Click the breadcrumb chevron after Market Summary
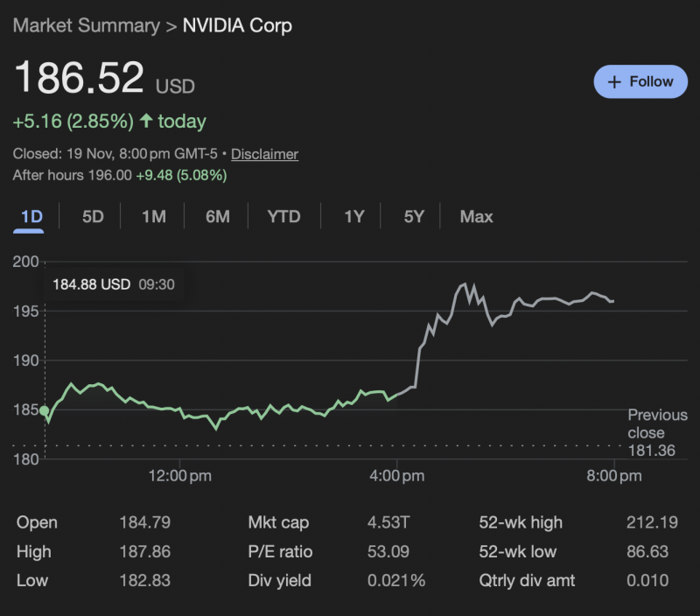This screenshot has height=616, width=700. [x=171, y=26]
